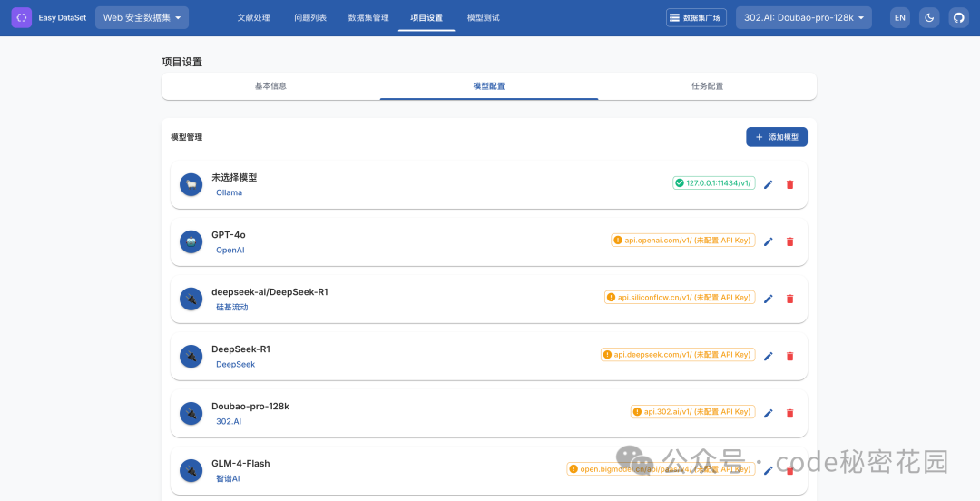Click the 硅基流动 provider label
980x501 pixels.
(232, 307)
